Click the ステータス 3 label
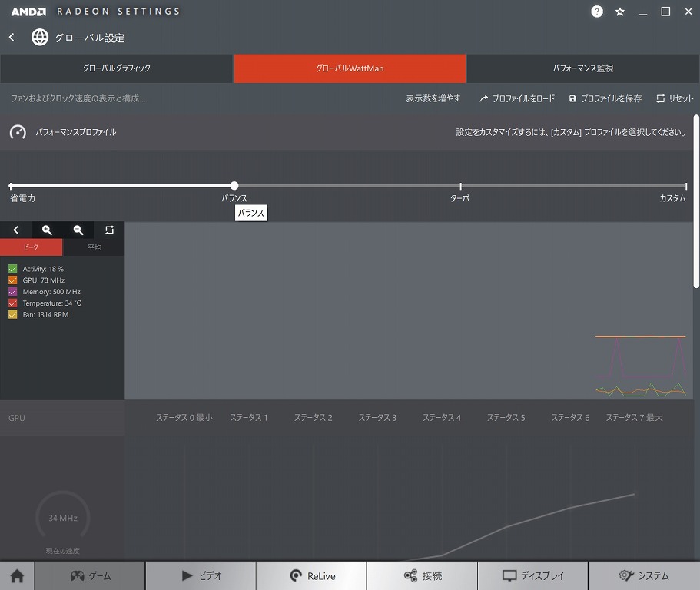The height and width of the screenshot is (590, 700). point(377,418)
